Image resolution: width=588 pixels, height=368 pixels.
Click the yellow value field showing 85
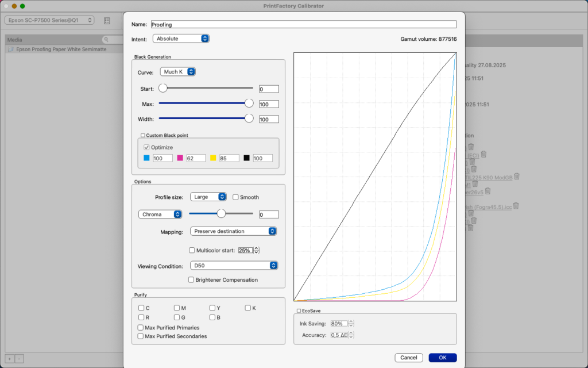229,159
